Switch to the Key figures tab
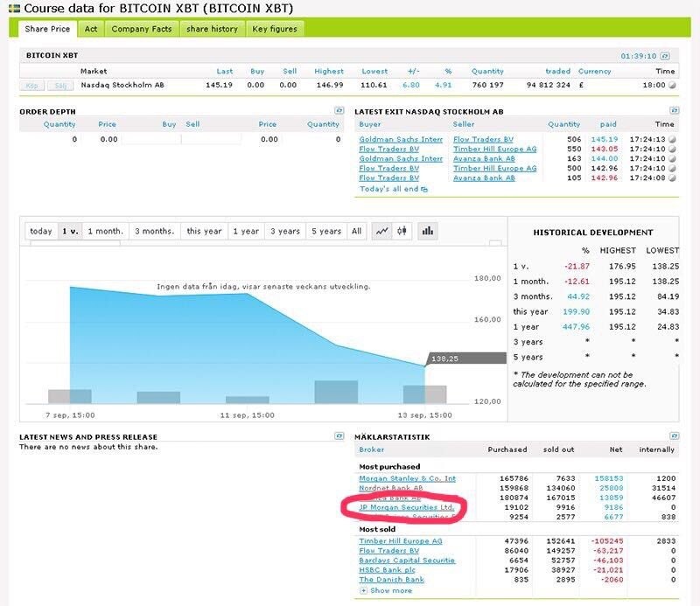The height and width of the screenshot is (606, 700). click(274, 29)
